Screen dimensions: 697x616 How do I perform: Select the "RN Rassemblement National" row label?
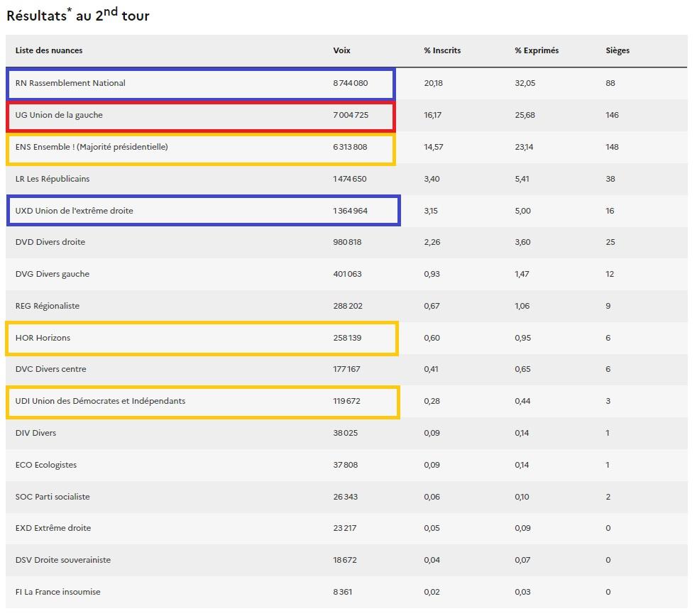[x=70, y=83]
